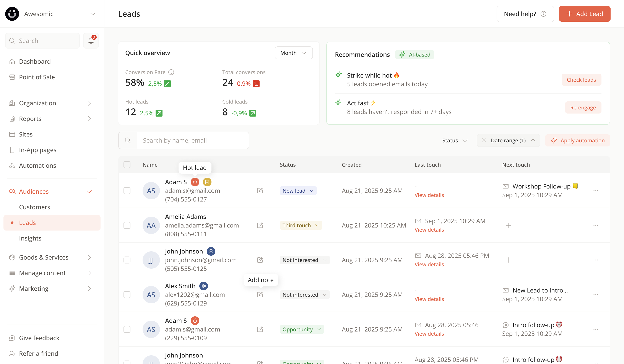Toggle the select-all checkbox in table header

[127, 165]
